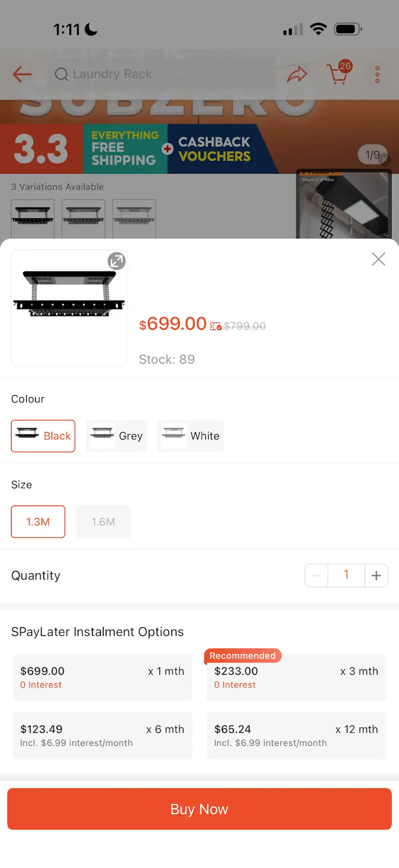Choose the 1.6M size option
The image size is (399, 868).
coord(103,522)
